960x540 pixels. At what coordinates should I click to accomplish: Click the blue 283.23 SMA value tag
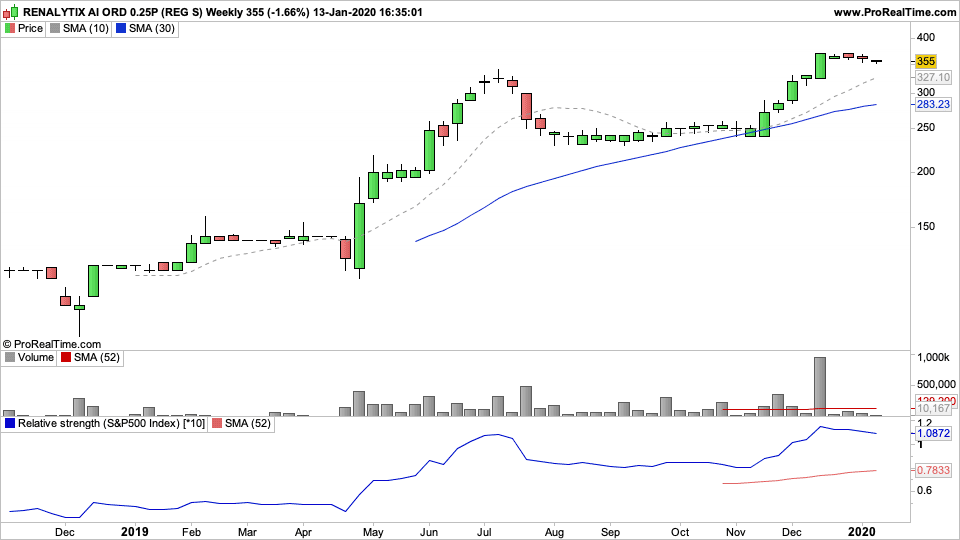coord(933,104)
